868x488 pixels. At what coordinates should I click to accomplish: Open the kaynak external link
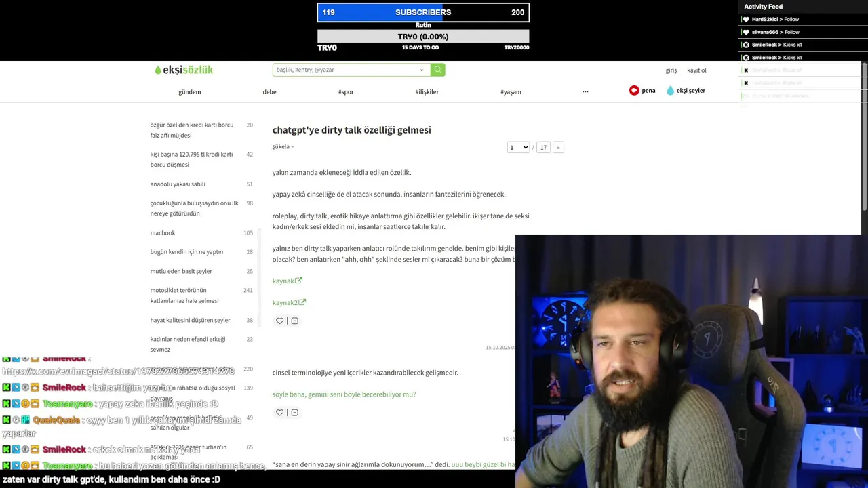pos(287,281)
